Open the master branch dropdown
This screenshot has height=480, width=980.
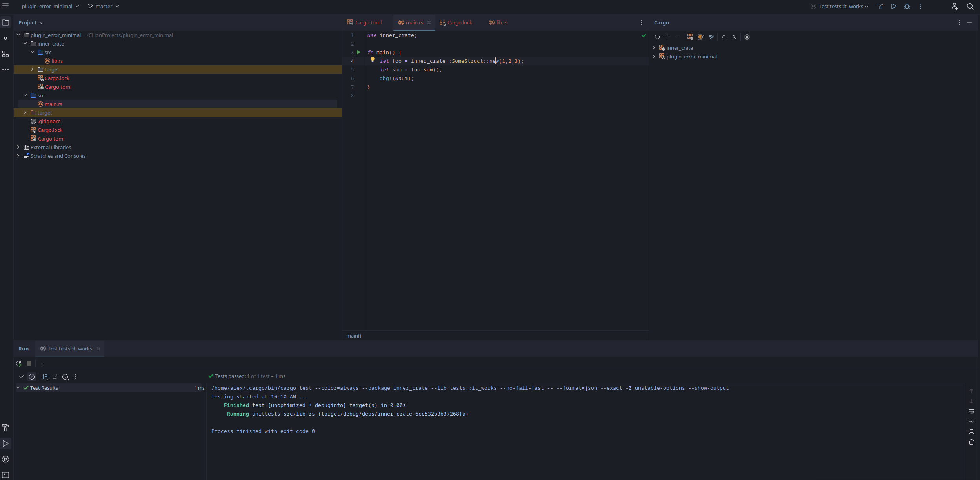coord(104,6)
